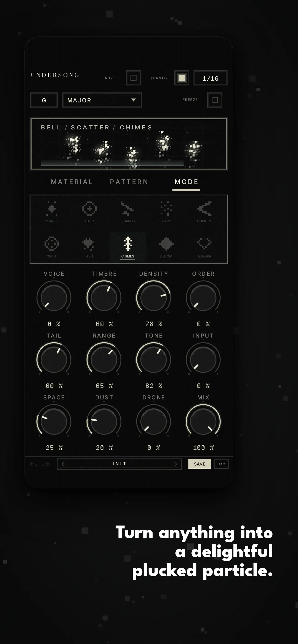Click the Space value 25 %
The image size is (298, 644).
click(54, 448)
